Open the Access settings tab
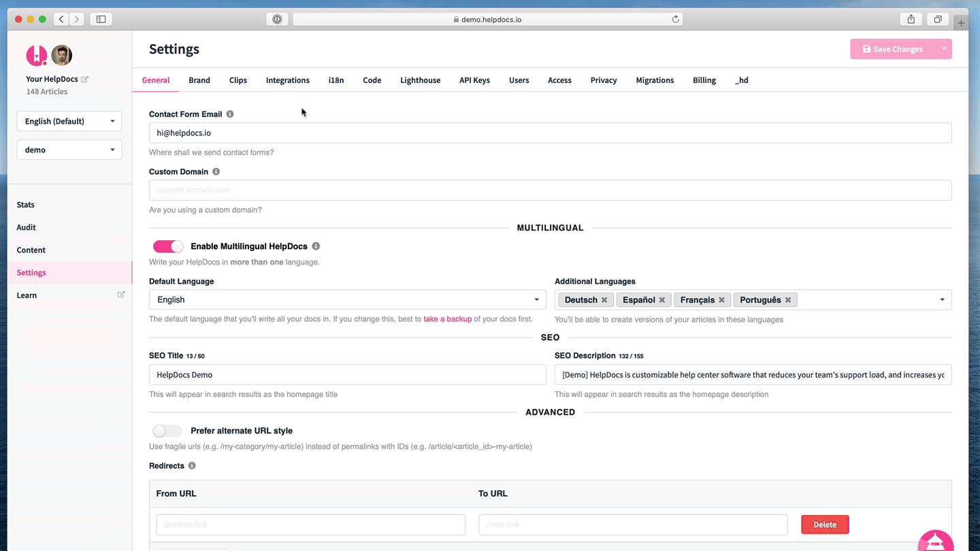 pos(559,80)
